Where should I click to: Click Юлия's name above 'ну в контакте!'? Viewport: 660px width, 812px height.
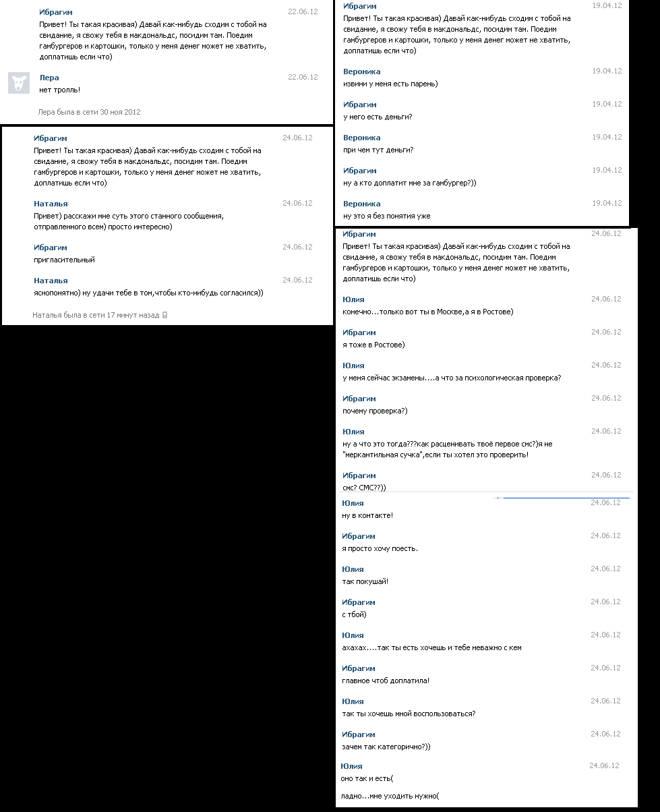coord(353,503)
